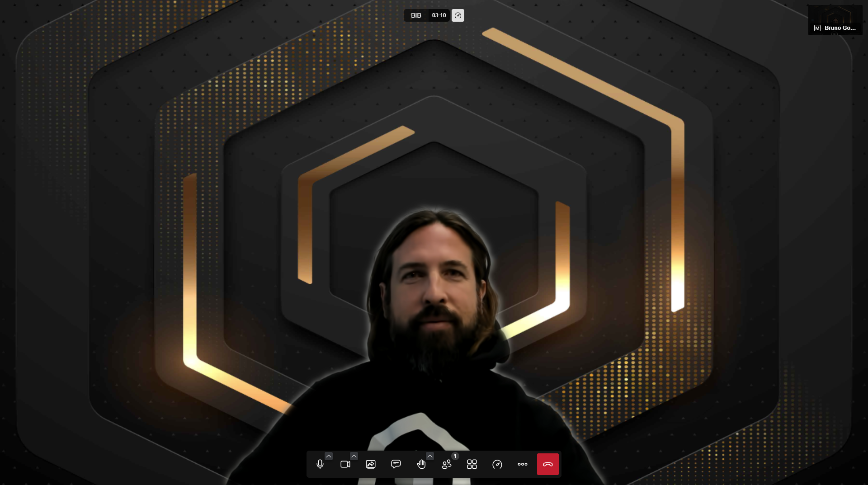This screenshot has width=868, height=485.
Task: Mute the microphone
Action: click(320, 464)
